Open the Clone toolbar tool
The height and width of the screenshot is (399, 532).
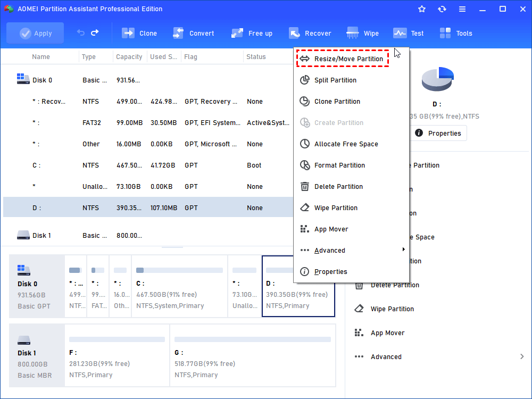[139, 33]
